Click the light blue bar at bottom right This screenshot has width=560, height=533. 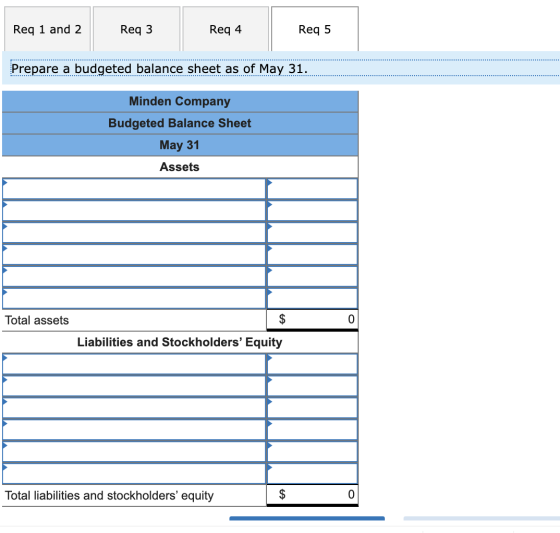(482, 518)
